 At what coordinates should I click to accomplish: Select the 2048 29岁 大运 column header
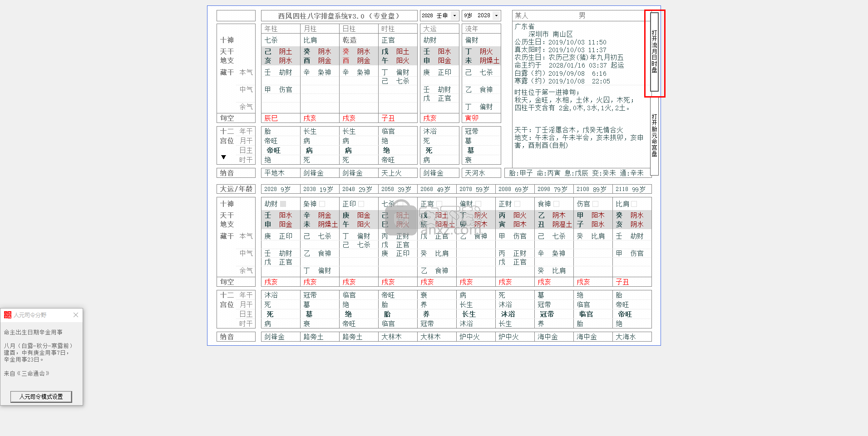(359, 189)
